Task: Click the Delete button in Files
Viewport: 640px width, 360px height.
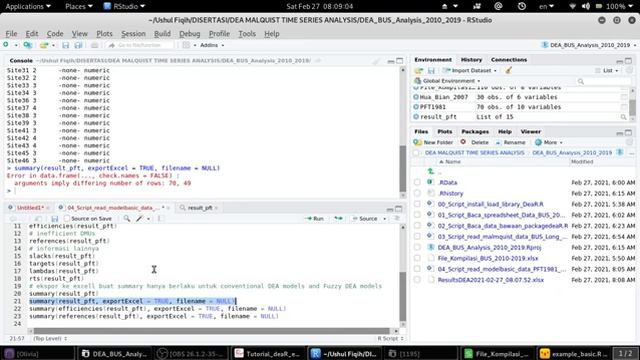Action: point(475,142)
